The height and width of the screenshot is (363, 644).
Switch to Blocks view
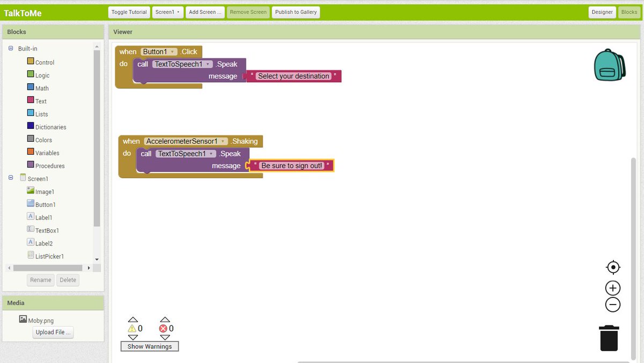[x=629, y=12]
